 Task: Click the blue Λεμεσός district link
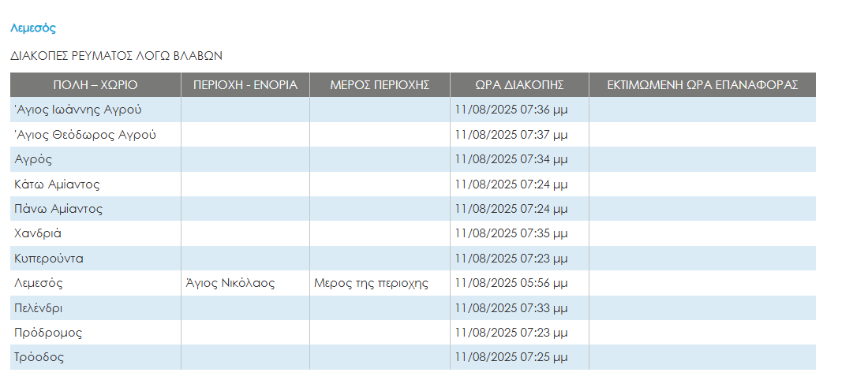[x=32, y=28]
